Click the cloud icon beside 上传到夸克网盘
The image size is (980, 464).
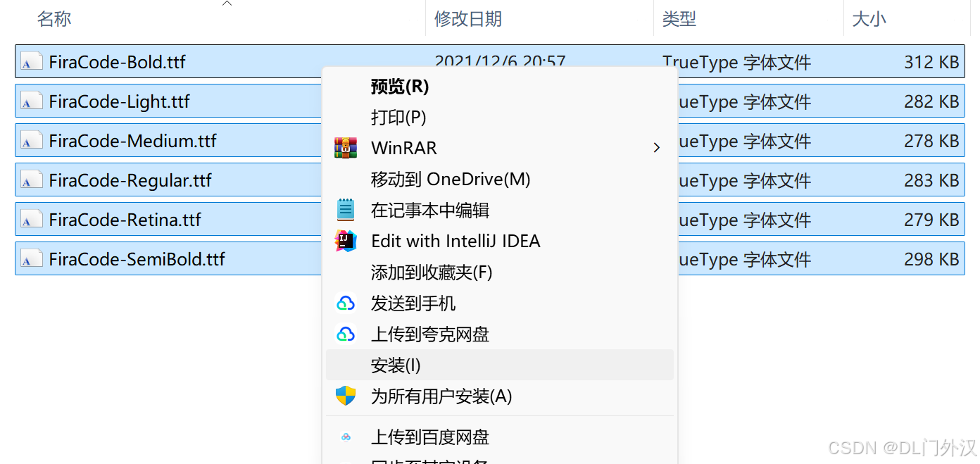[x=346, y=334]
